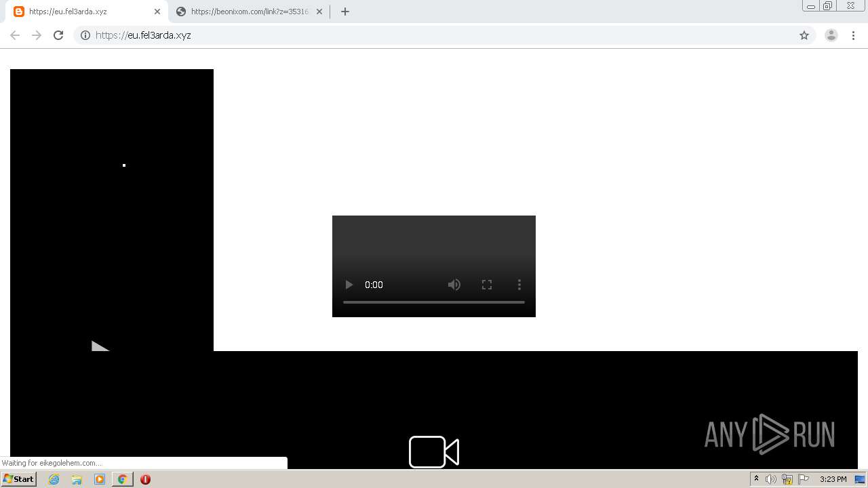Open the red Opera taskbar icon
868x488 pixels.
(145, 479)
